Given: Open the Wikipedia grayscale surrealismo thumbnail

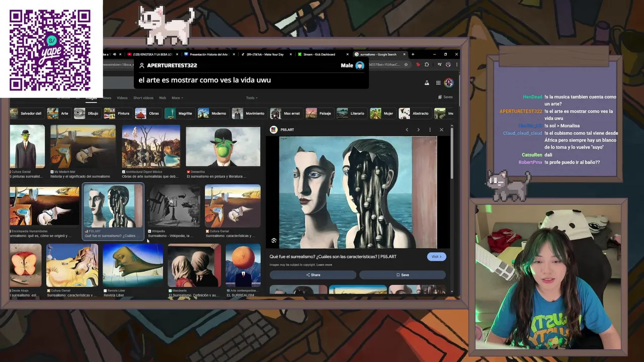Looking at the screenshot, I should (174, 206).
